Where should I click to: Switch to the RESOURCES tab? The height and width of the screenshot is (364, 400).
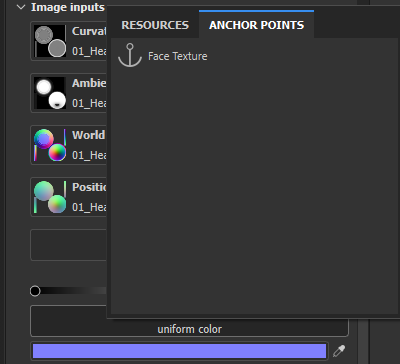[155, 25]
